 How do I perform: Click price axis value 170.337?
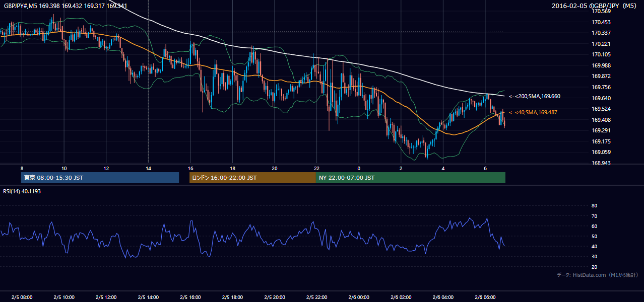point(601,33)
